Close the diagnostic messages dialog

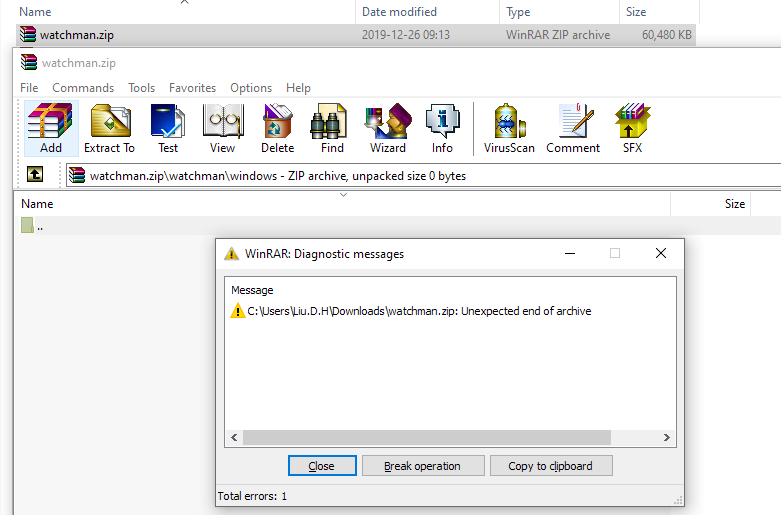[322, 466]
